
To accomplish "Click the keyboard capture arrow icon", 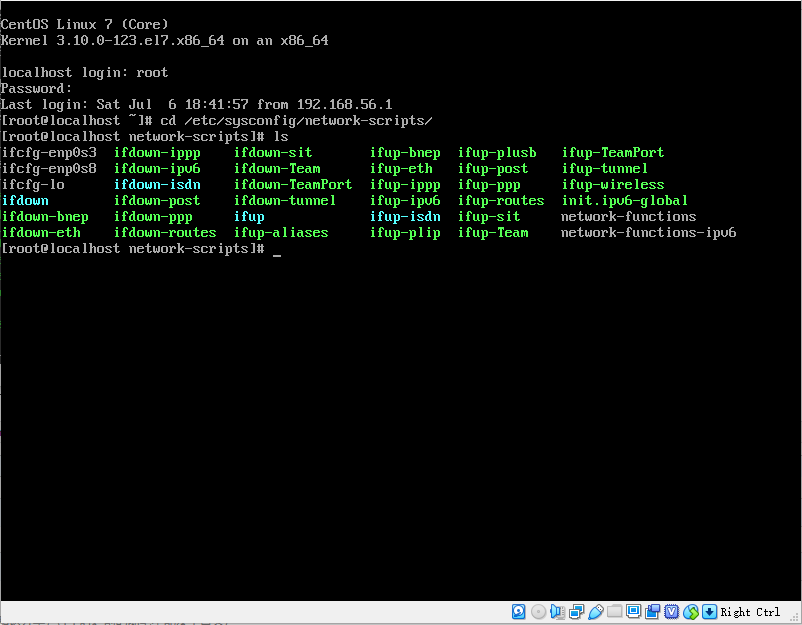I will 709,611.
